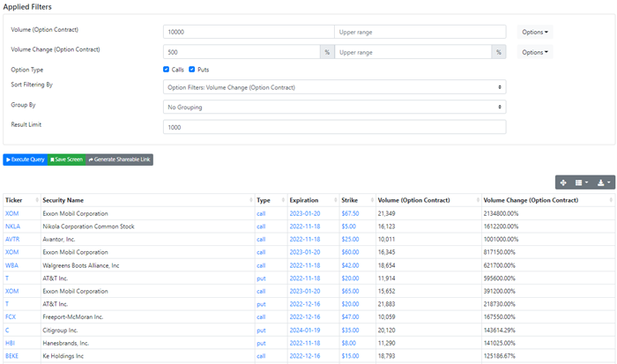
Task: Click the Execute Query button
Action: pos(26,160)
